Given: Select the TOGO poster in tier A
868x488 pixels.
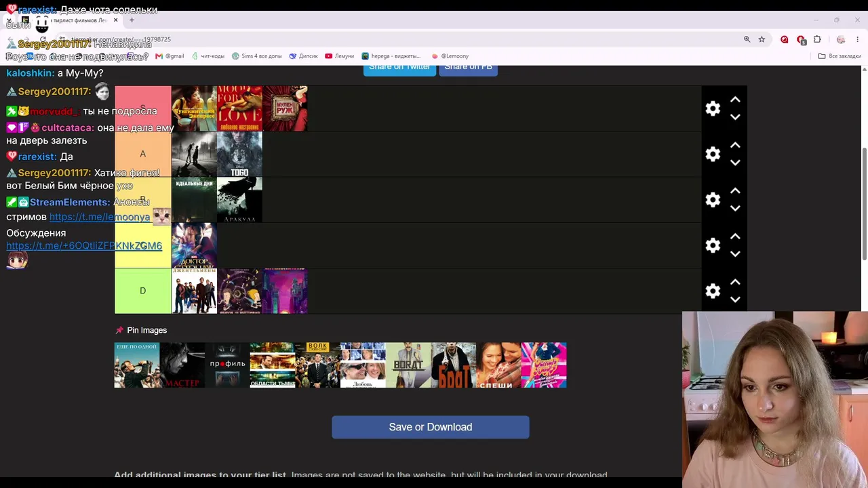Looking at the screenshot, I should pyautogui.click(x=239, y=154).
